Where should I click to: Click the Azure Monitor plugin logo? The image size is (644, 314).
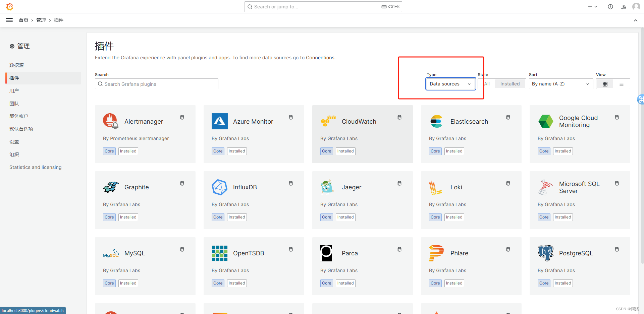tap(220, 121)
